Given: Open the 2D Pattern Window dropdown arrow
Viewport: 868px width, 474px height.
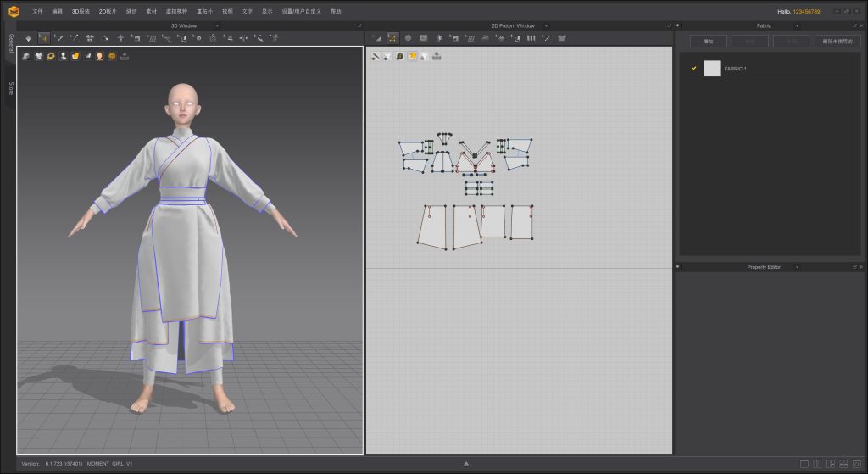Looking at the screenshot, I should tap(546, 26).
